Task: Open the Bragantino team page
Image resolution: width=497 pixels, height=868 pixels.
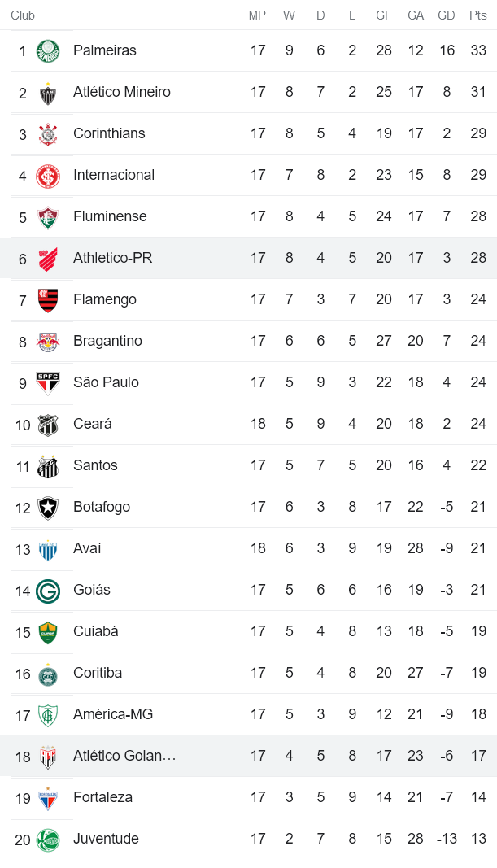Action: 107,341
